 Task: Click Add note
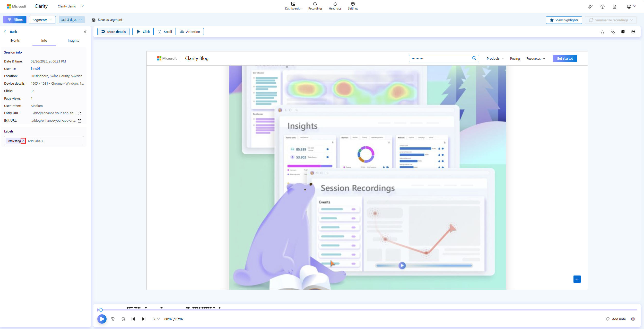616,319
